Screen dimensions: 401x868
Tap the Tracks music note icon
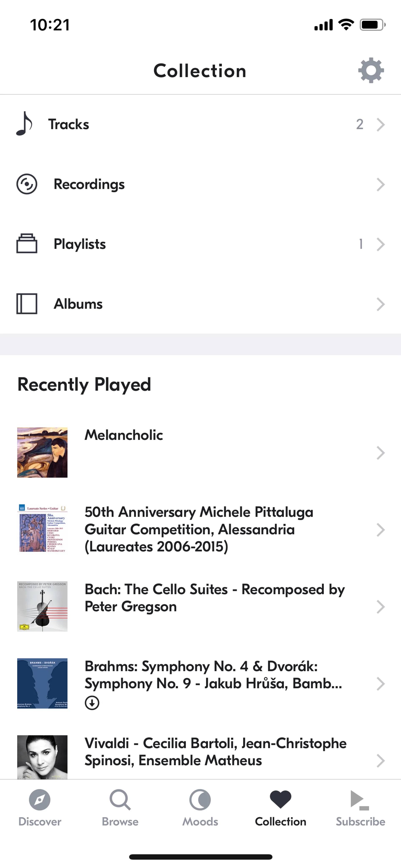click(x=24, y=124)
